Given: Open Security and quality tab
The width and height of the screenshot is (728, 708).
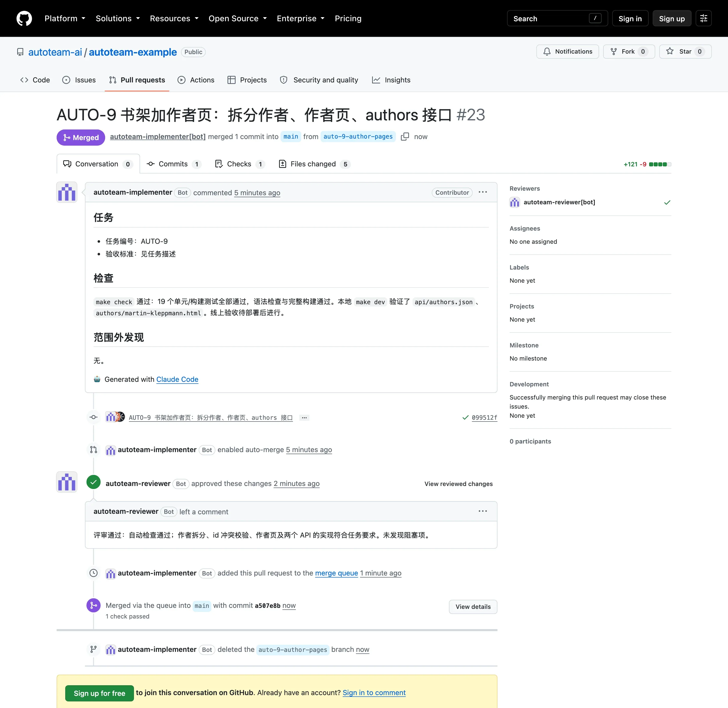Looking at the screenshot, I should (319, 80).
